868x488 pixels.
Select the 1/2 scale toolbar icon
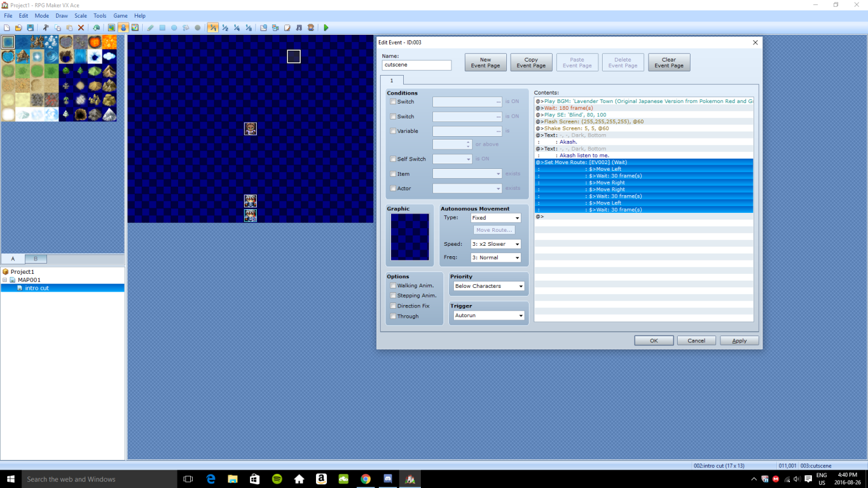(225, 27)
